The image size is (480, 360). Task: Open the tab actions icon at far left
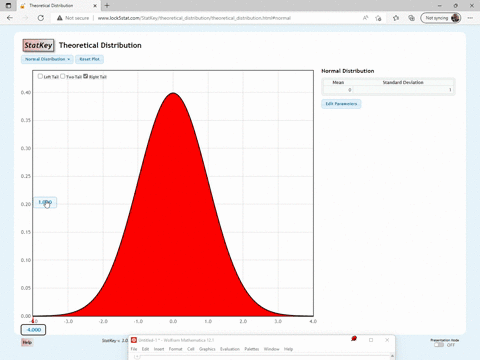(8, 5)
